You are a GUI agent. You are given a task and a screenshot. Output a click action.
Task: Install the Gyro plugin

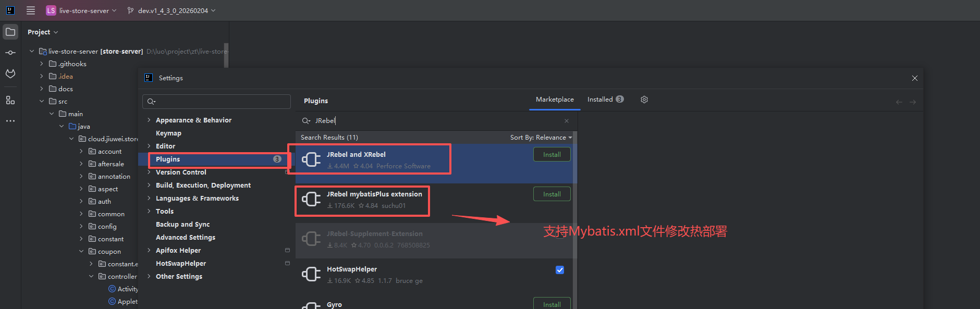tap(552, 303)
